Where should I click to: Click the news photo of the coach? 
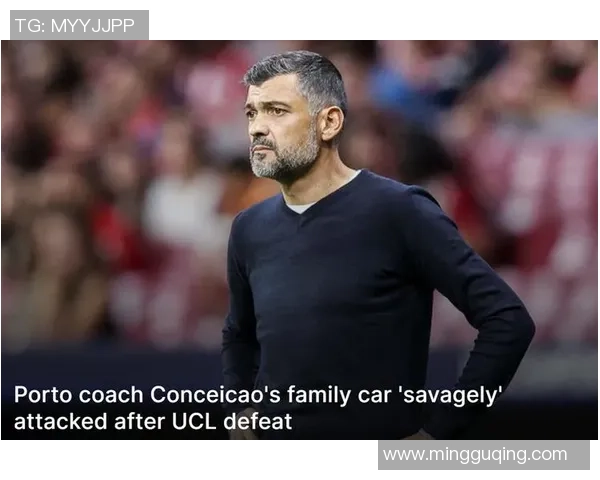tap(299, 240)
